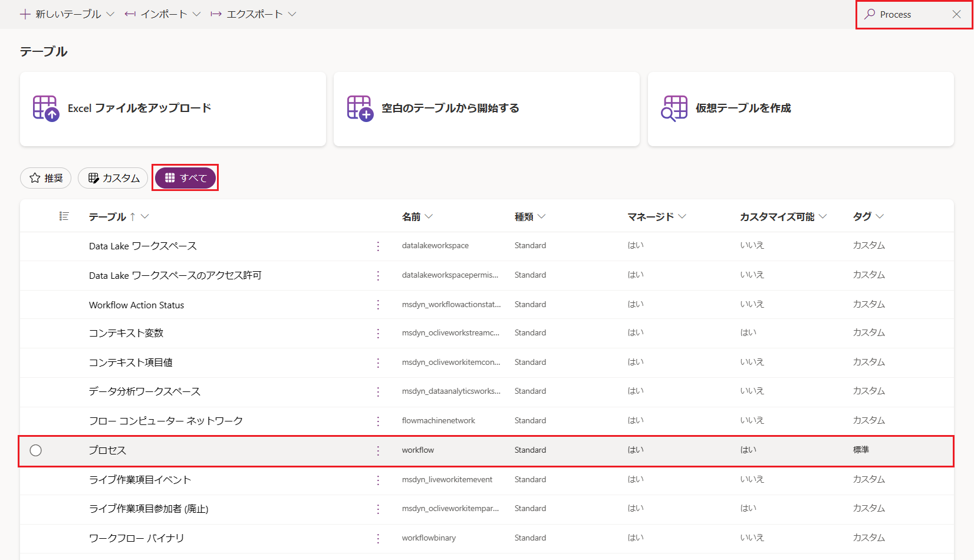The width and height of the screenshot is (974, 560).
Task: Click the plus icon for 新しいテーブル
Action: (x=25, y=14)
